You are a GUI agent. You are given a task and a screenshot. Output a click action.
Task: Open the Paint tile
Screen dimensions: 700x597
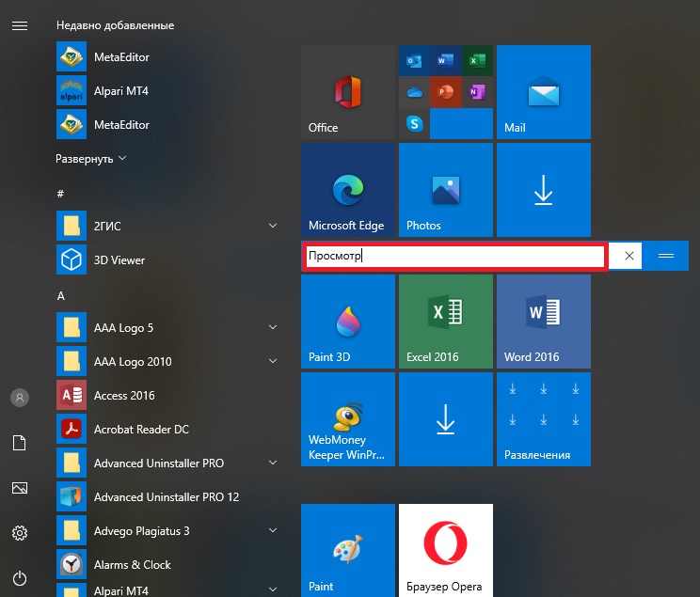(x=348, y=550)
